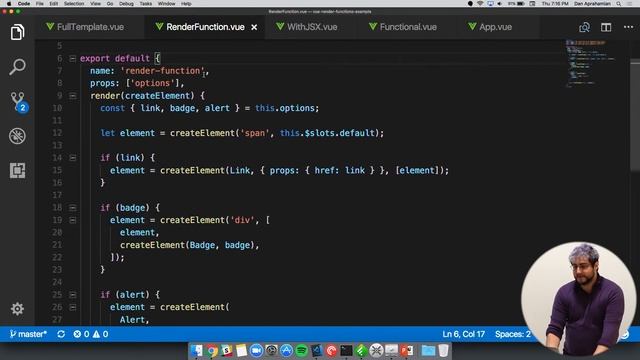Collapse the if (alert) block at line 25
The height and width of the screenshot is (360, 640).
[x=72, y=294]
